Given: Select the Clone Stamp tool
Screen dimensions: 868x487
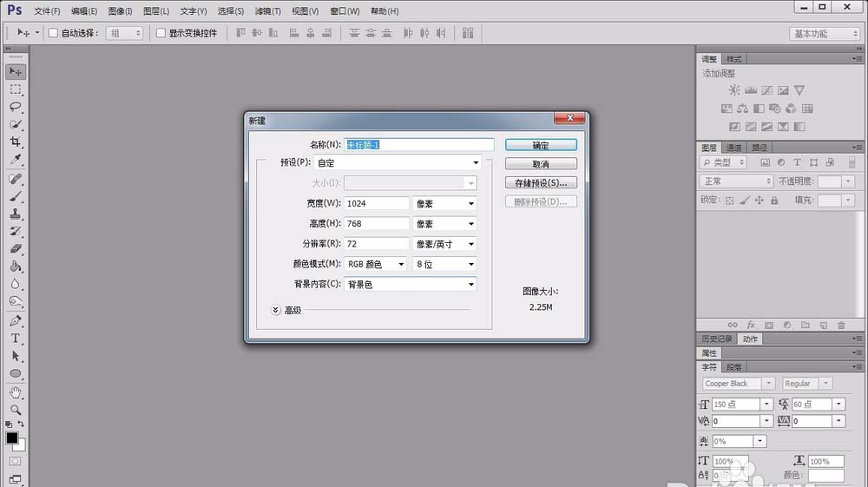Looking at the screenshot, I should pyautogui.click(x=16, y=214).
